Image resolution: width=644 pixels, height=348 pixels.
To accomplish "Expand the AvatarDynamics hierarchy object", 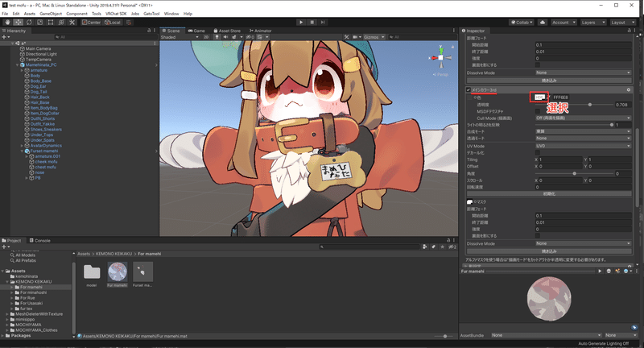I will click(22, 146).
